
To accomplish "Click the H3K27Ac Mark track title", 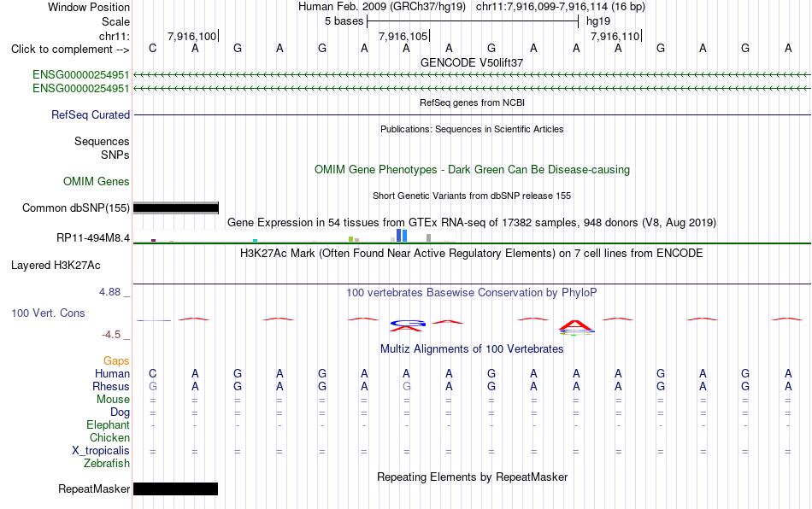I will 472,253.
